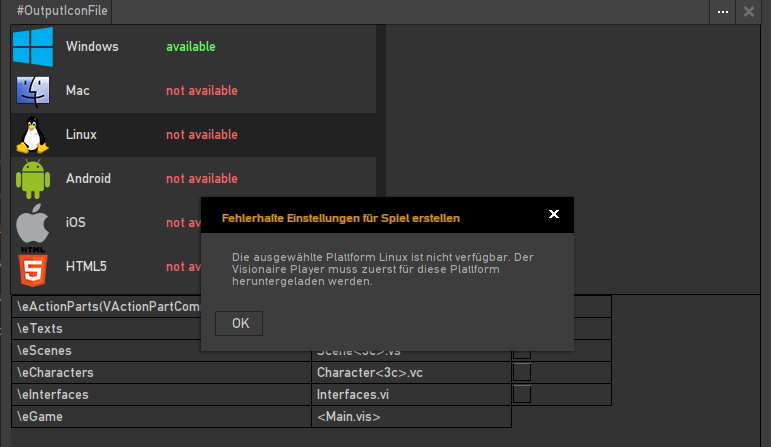771x447 pixels.
Task: Select the #OutputIconFile tab
Action: click(x=62, y=11)
